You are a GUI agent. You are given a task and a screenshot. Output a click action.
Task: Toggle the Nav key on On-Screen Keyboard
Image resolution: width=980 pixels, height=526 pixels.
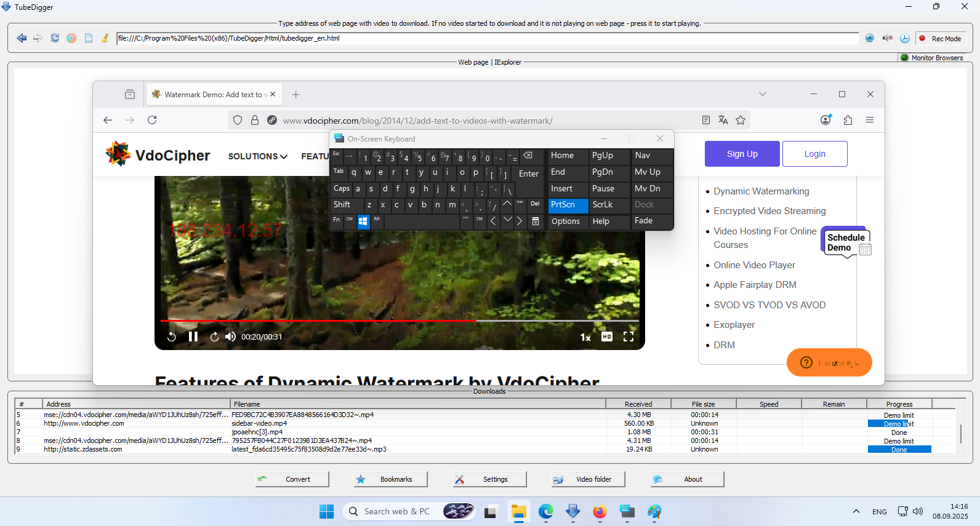click(x=652, y=156)
